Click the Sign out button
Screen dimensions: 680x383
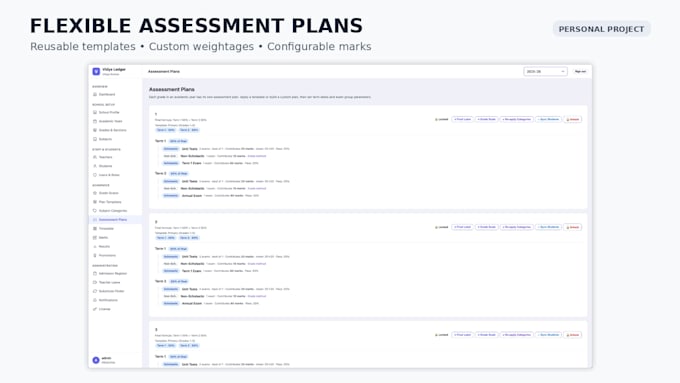point(580,72)
